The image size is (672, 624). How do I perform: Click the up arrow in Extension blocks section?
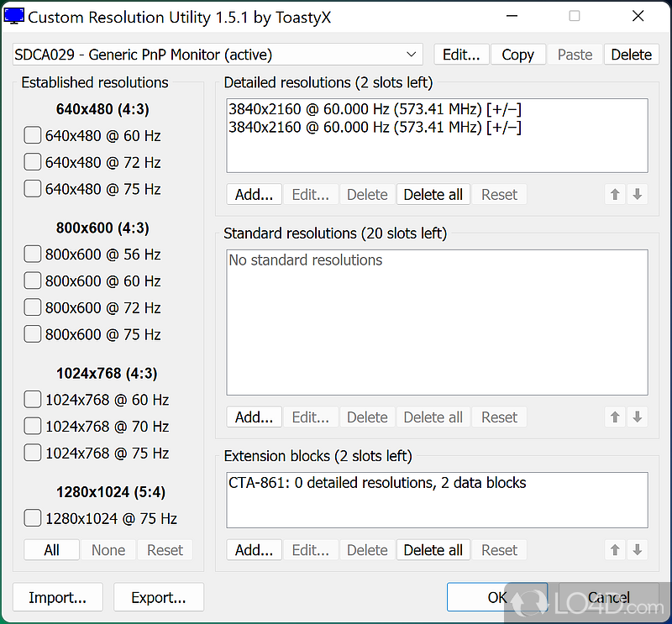[x=614, y=549]
